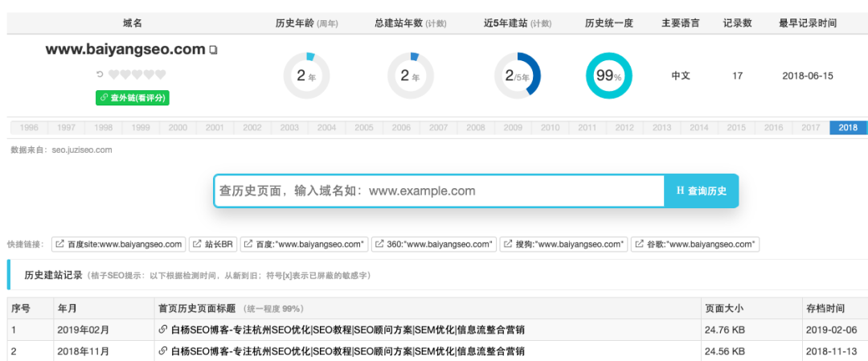Image resolution: width=868 pixels, height=361 pixels.
Task: Open the 2019年02月 archived page title link
Action: point(342,330)
